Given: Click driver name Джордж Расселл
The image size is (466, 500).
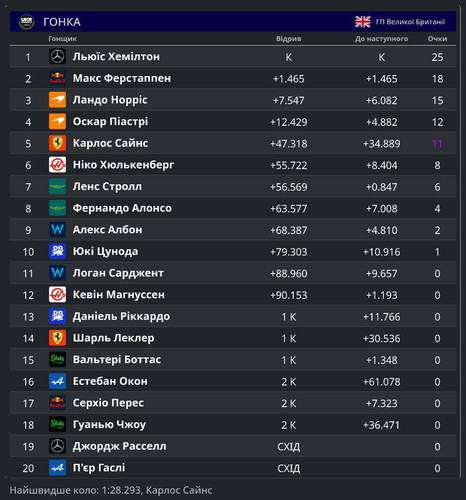Looking at the screenshot, I should tap(119, 446).
